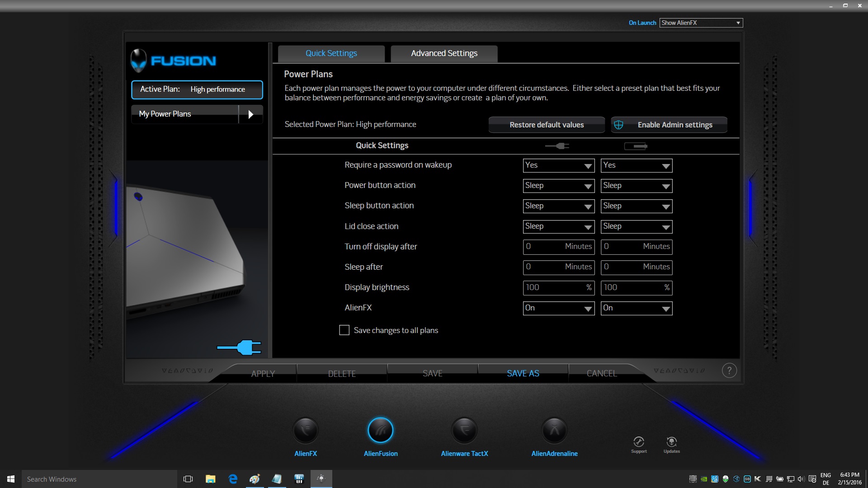Open the Action Center notifications icon
The image size is (868, 488).
click(x=812, y=479)
